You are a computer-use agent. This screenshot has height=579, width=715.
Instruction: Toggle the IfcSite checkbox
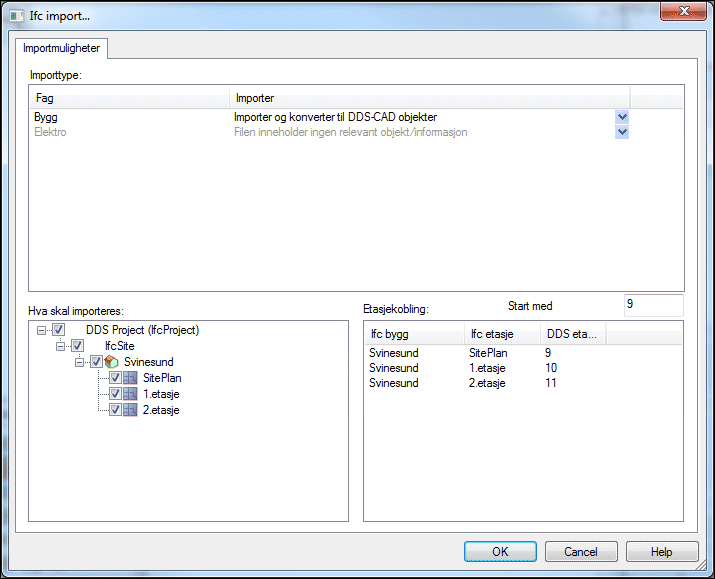78,346
